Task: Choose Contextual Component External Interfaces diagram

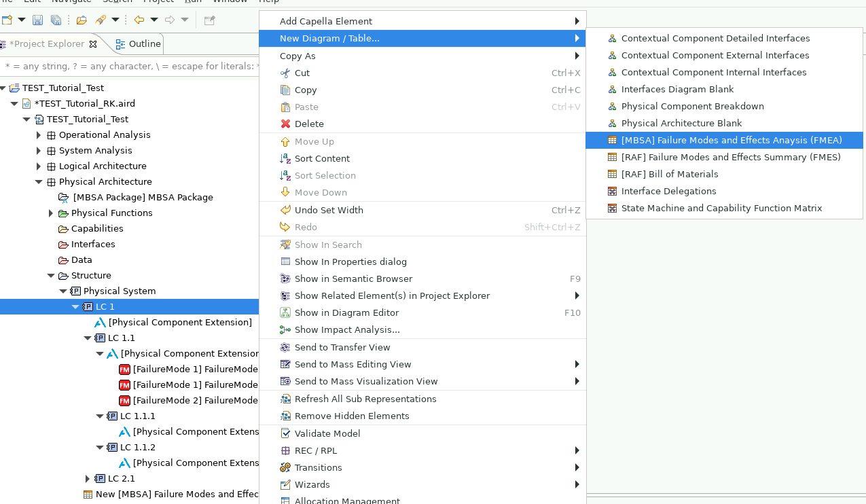Action: coord(724,56)
